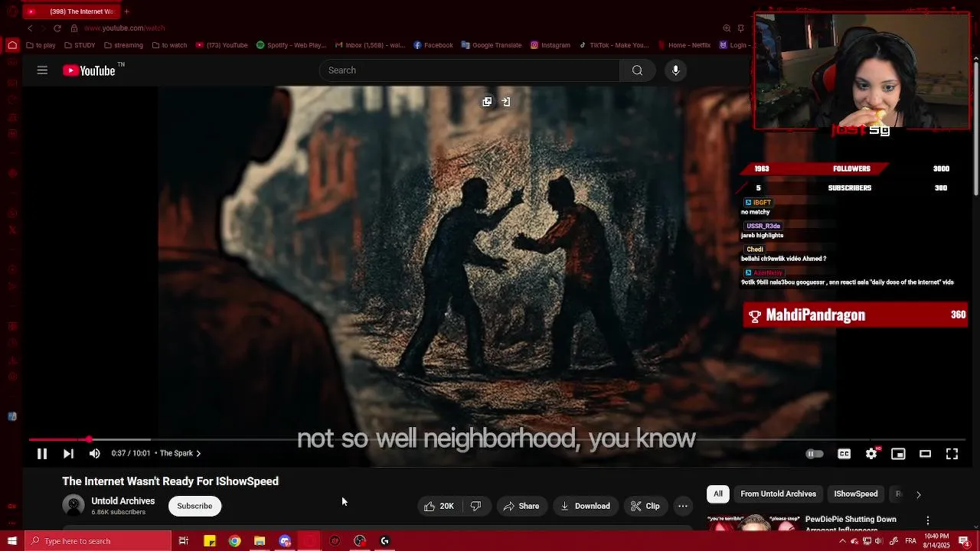Open Instagram bookmark

pos(550,45)
